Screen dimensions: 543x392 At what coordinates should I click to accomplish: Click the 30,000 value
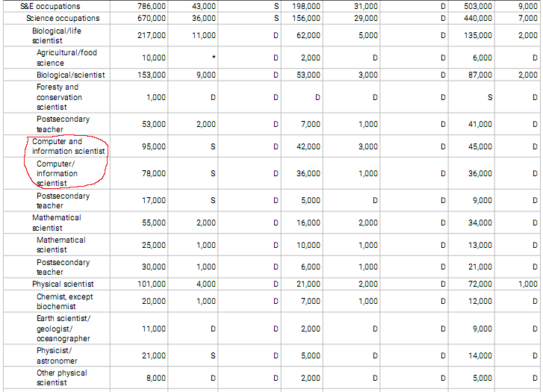pos(154,267)
